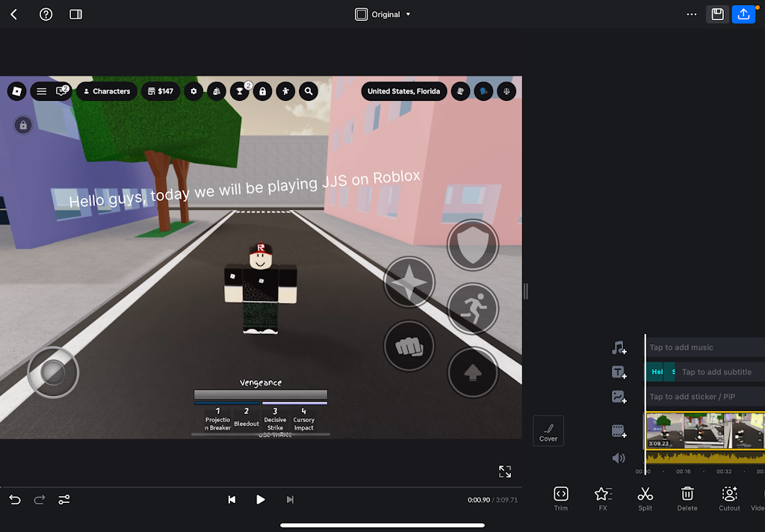The image size is (765, 532).
Task: Open the help question mark icon
Action: point(46,15)
